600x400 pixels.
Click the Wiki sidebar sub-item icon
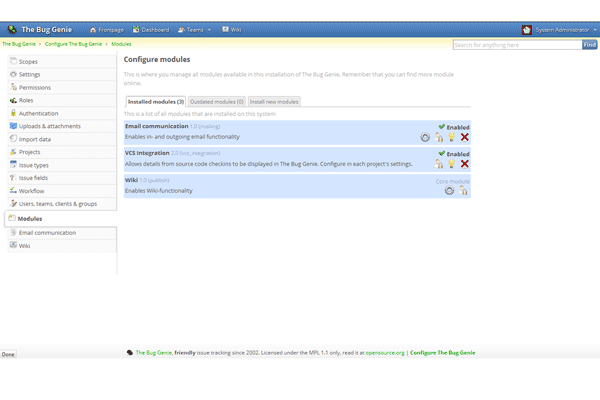(x=13, y=245)
